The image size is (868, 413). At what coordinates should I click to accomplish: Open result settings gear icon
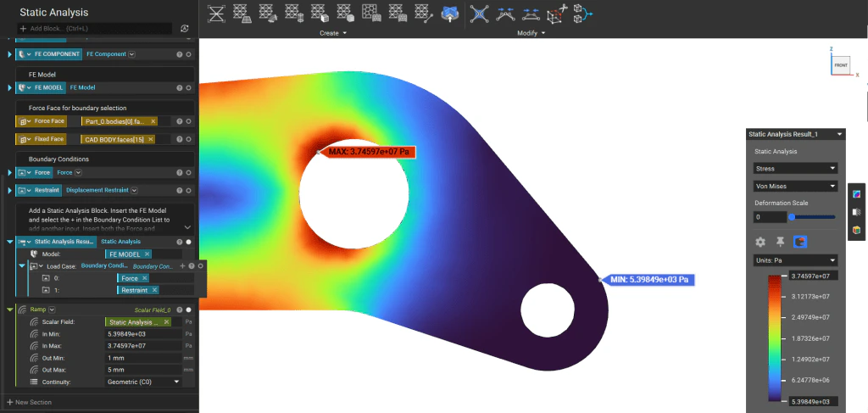coord(760,242)
